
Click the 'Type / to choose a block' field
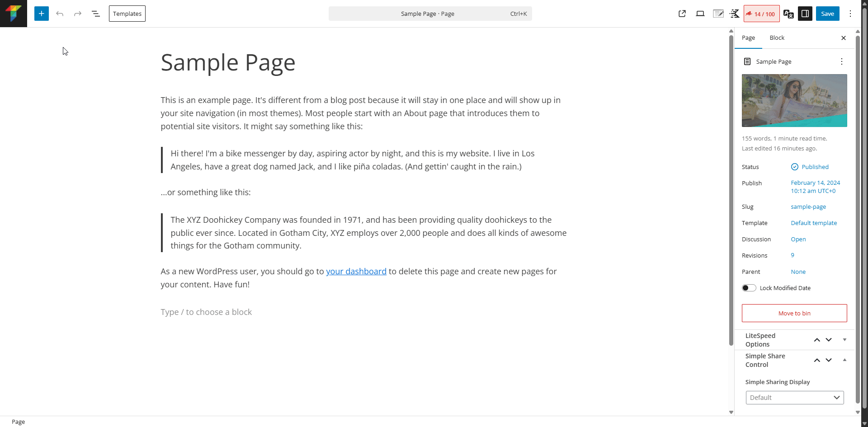pos(206,312)
